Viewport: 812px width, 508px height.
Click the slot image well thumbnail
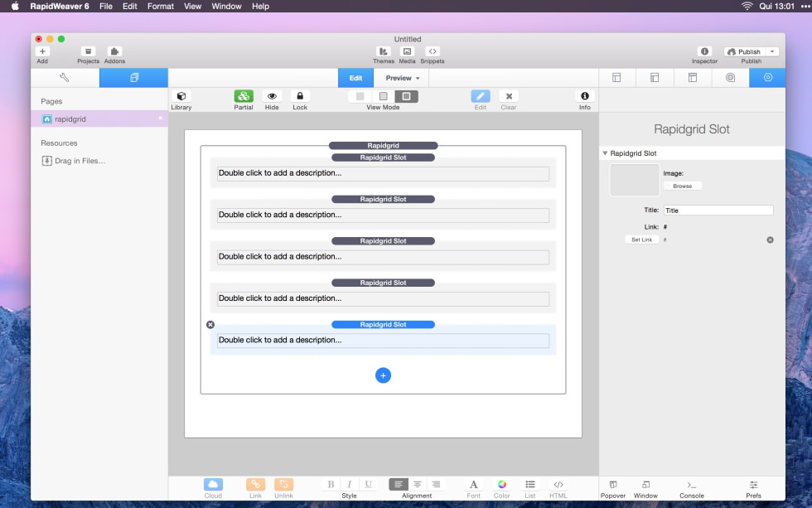[x=635, y=180]
